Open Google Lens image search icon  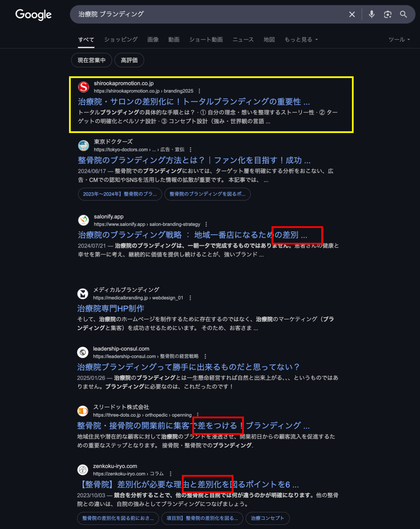click(x=387, y=14)
